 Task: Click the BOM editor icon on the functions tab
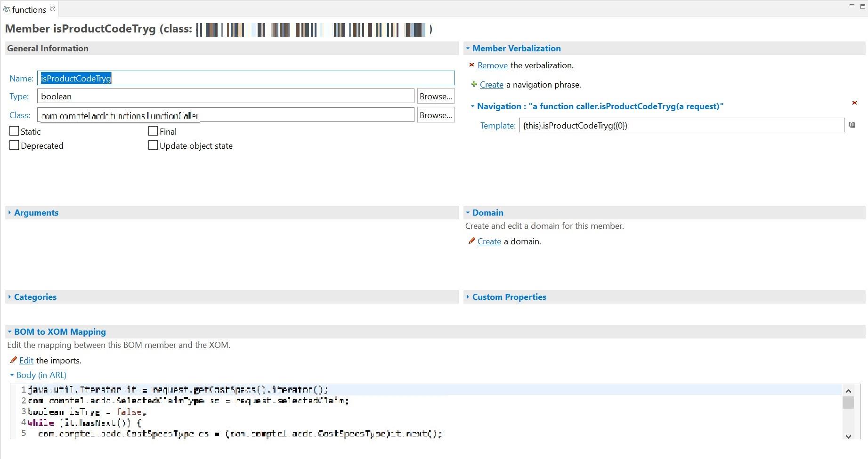pyautogui.click(x=7, y=9)
